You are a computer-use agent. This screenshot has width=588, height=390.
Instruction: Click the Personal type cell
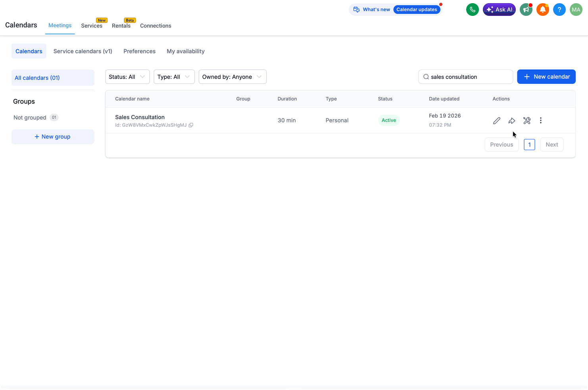tap(337, 120)
